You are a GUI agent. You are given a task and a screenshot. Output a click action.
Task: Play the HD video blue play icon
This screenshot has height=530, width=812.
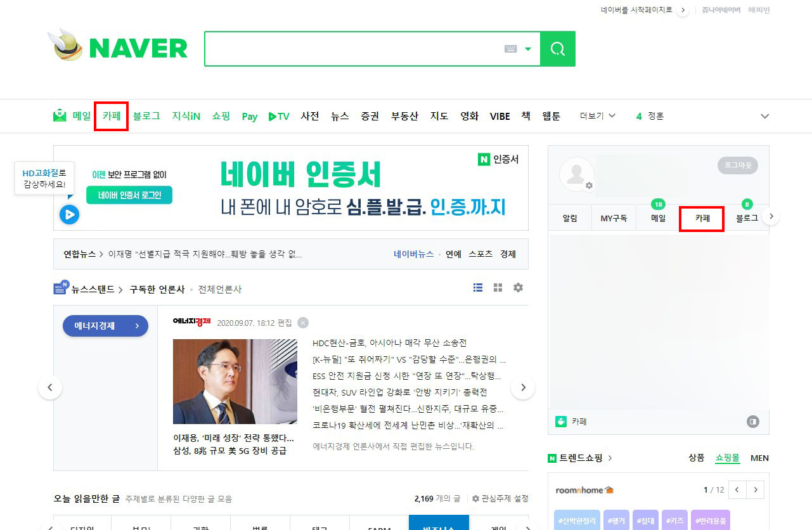(69, 215)
